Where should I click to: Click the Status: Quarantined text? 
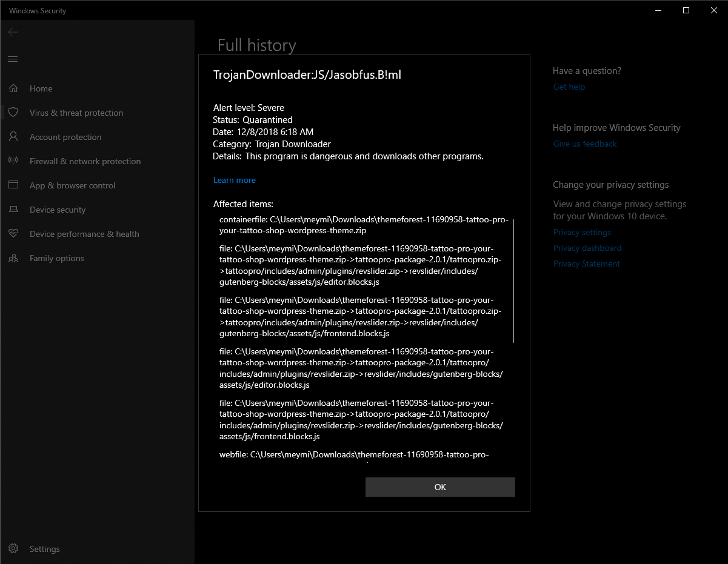tap(253, 120)
